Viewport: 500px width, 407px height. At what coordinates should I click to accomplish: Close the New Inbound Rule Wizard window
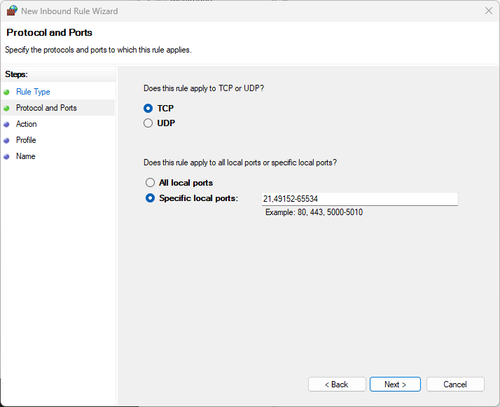pos(489,11)
